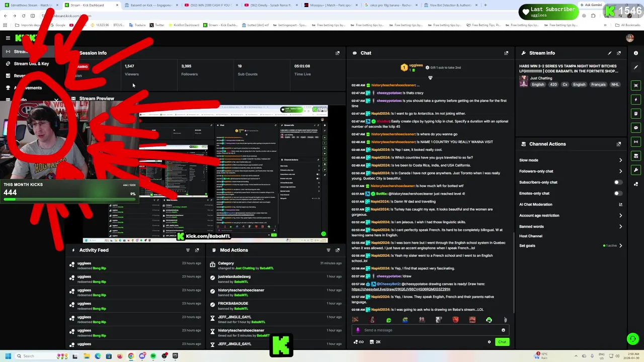Click the Français stream tag
This screenshot has width=644, height=362.
[x=598, y=84]
